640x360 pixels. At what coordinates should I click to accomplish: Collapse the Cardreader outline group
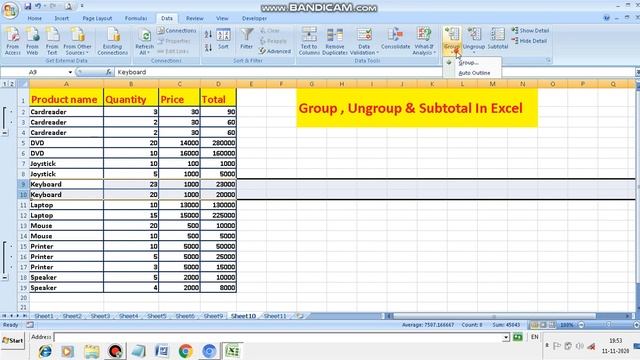pos(5,133)
